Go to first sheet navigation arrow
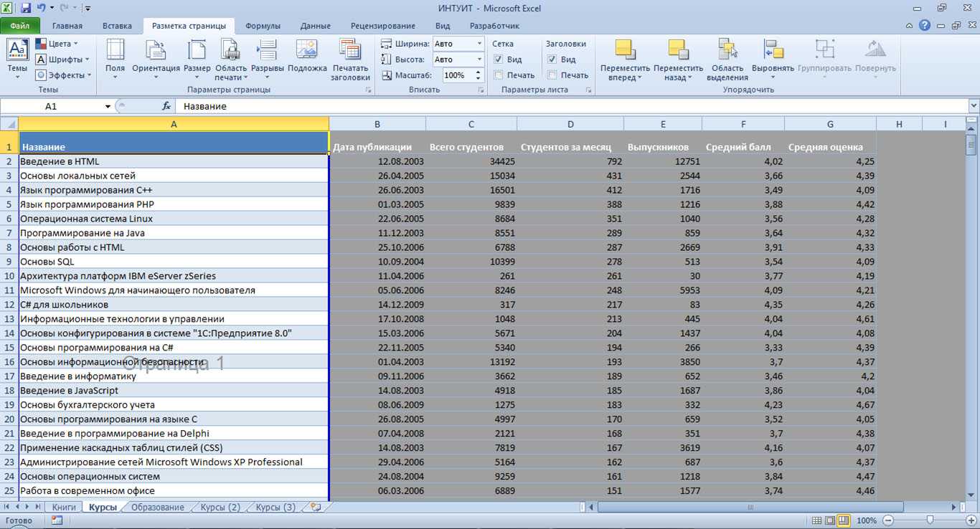This screenshot has height=529, width=980. 8,507
